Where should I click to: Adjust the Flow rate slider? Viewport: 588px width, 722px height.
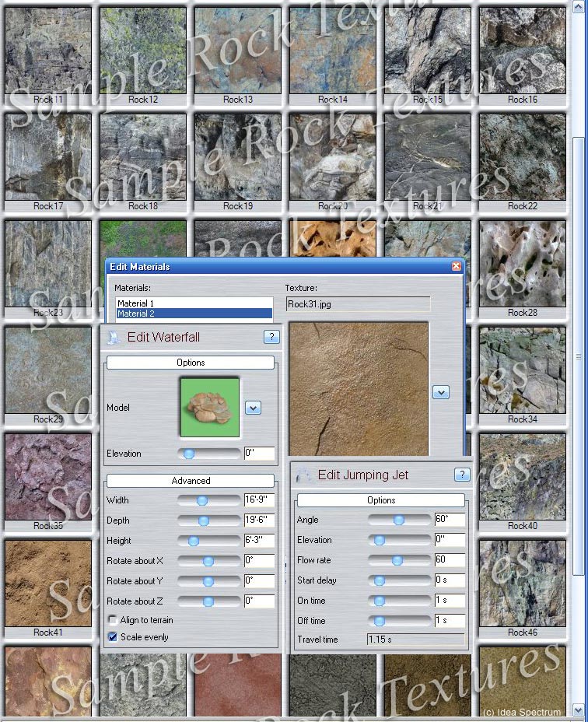pyautogui.click(x=399, y=560)
